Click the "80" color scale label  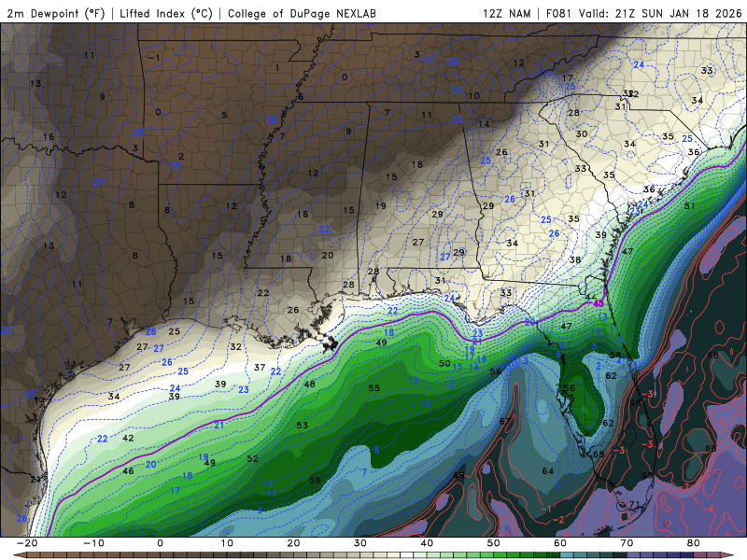(x=694, y=543)
